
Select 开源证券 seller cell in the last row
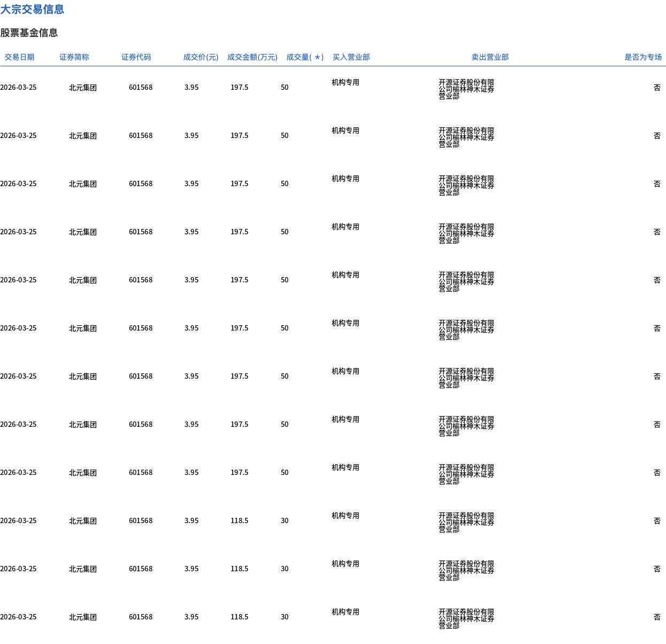pyautogui.click(x=466, y=619)
